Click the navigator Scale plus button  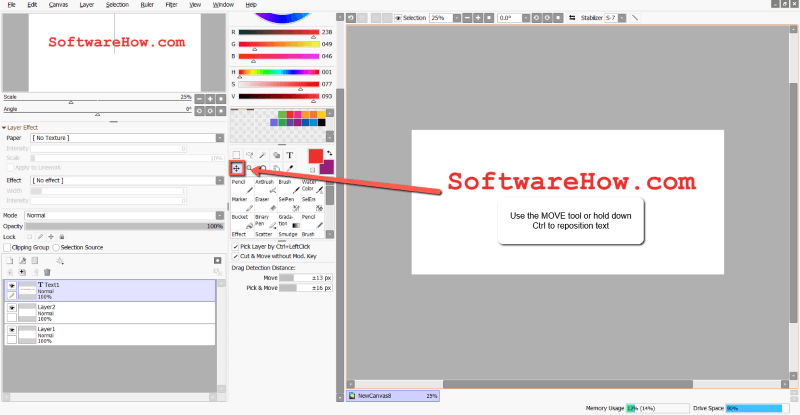[210, 99]
